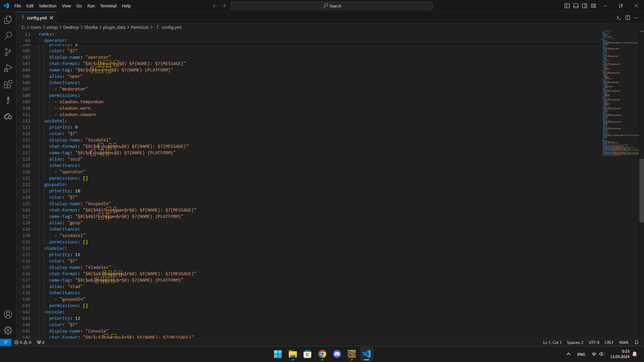This screenshot has height=362, width=644.
Task: Open the Source Control view
Action: tap(8, 52)
